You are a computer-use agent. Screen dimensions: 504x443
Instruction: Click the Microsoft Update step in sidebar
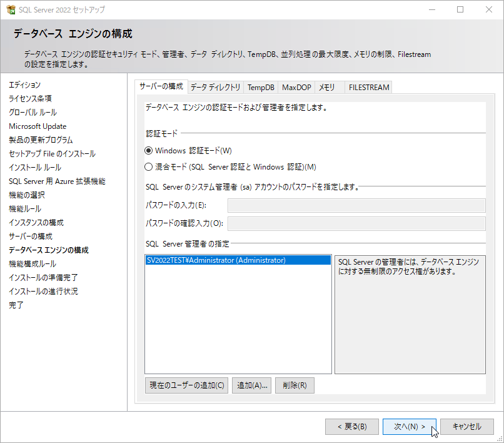(x=38, y=126)
